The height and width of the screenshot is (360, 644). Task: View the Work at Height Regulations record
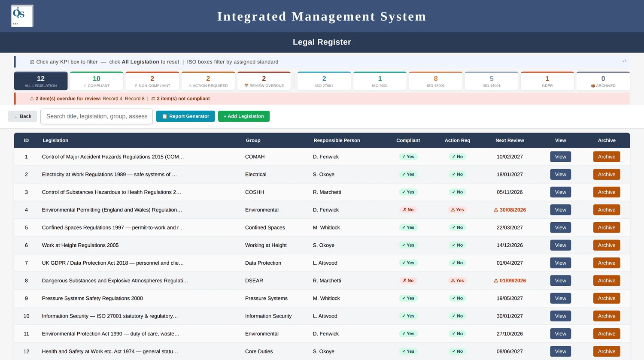point(561,245)
